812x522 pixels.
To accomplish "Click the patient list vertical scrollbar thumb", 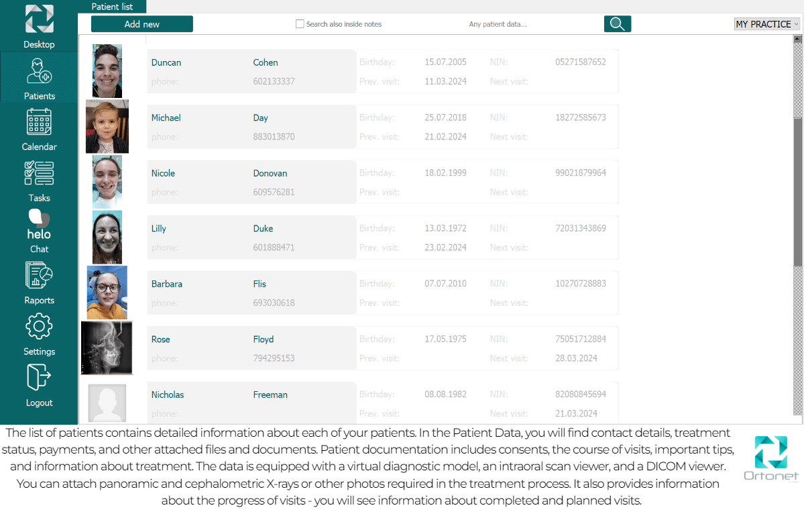I will coord(797,191).
